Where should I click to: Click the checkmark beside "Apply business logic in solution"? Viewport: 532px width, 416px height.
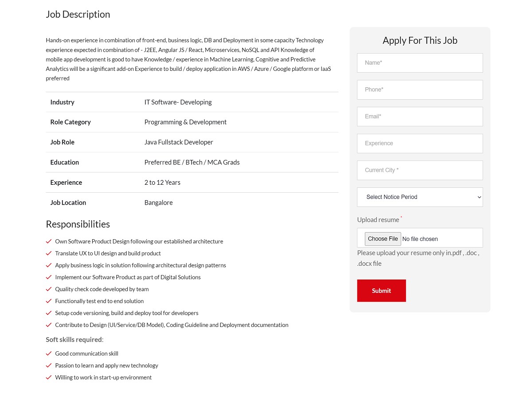pyautogui.click(x=49, y=265)
